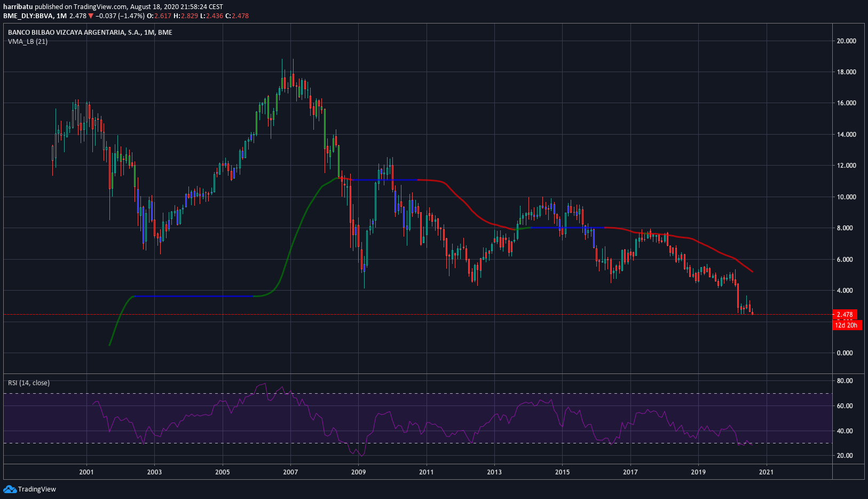Click the "2019" year on time axis
The image size is (868, 499).
[x=698, y=472]
